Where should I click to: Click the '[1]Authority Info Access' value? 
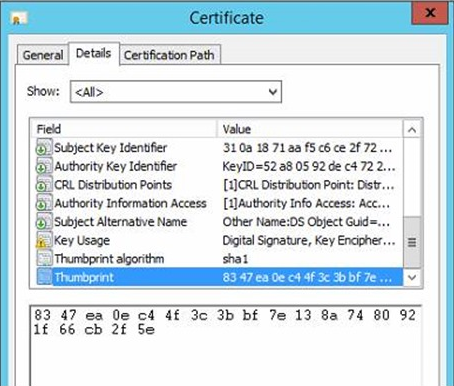pos(306,203)
